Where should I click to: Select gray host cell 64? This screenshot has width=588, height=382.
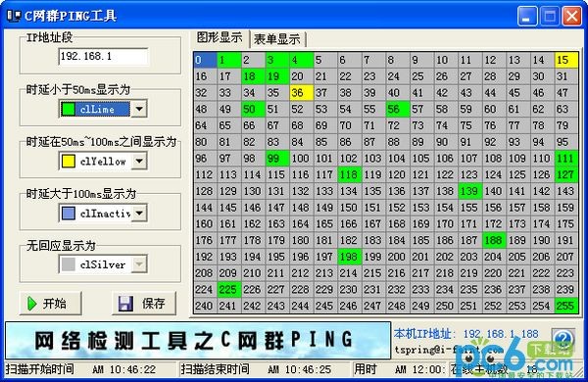[205, 125]
